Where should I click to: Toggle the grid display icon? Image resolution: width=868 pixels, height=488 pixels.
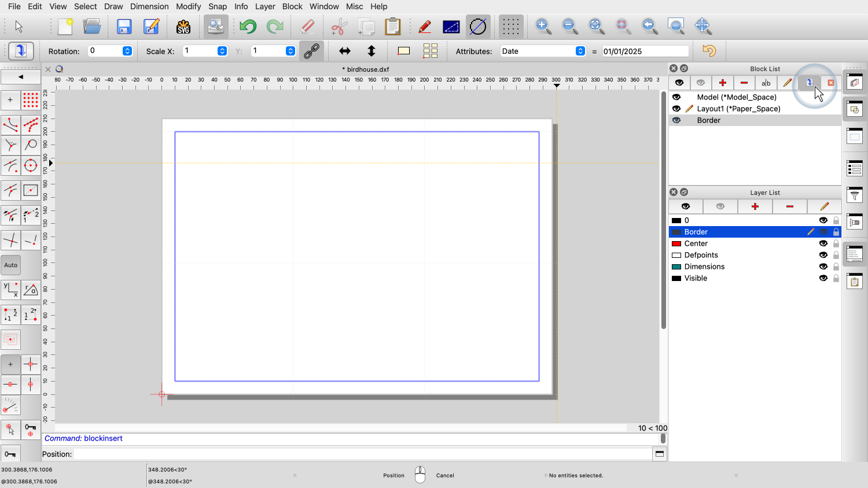(510, 27)
